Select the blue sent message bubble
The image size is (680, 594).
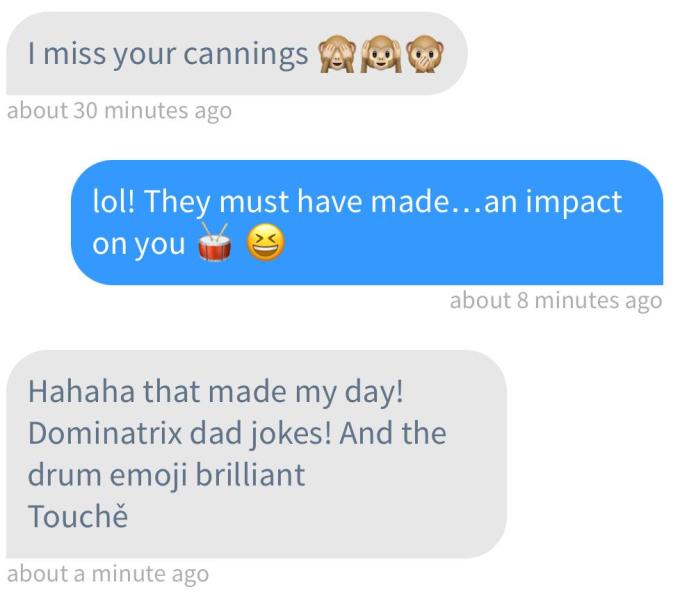point(367,222)
